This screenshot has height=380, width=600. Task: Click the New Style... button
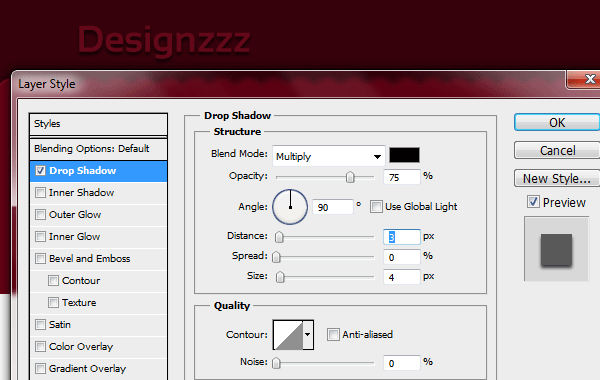click(x=557, y=178)
